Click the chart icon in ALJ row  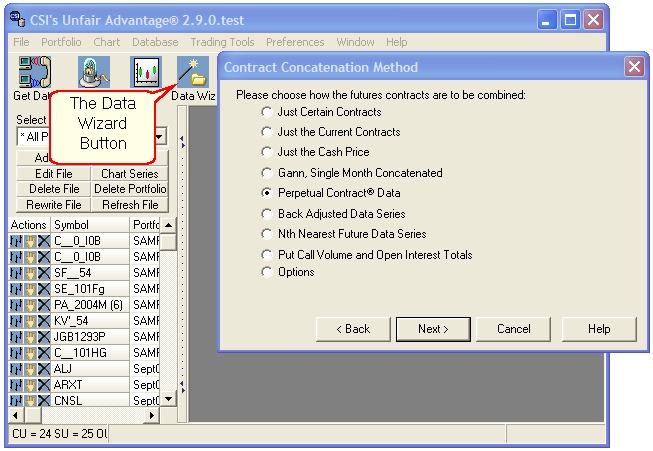tap(16, 369)
